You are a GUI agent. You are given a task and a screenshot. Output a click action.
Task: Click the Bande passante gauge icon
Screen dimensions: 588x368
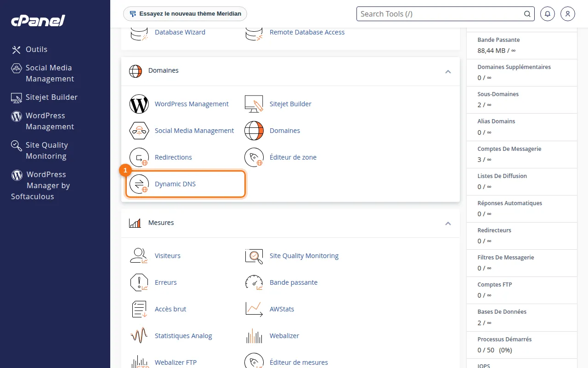(x=254, y=282)
